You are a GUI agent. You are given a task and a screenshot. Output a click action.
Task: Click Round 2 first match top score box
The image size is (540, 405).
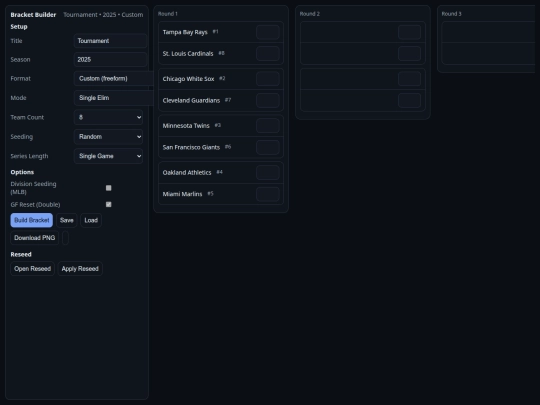(x=409, y=32)
